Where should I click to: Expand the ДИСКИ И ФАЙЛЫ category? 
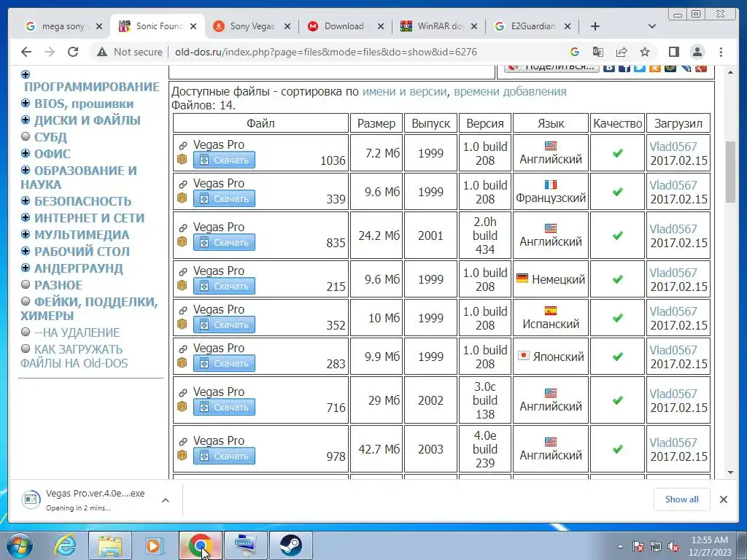[x=26, y=120]
